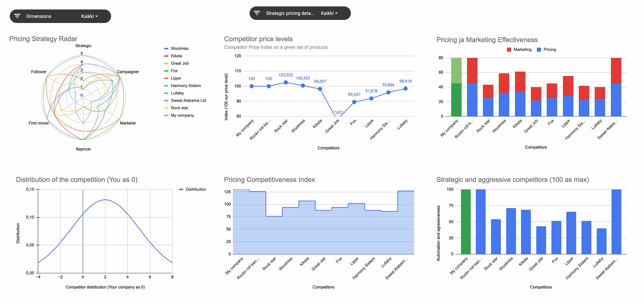Click the Pricing Strategy Radar title
The height and width of the screenshot is (303, 644).
[43, 39]
